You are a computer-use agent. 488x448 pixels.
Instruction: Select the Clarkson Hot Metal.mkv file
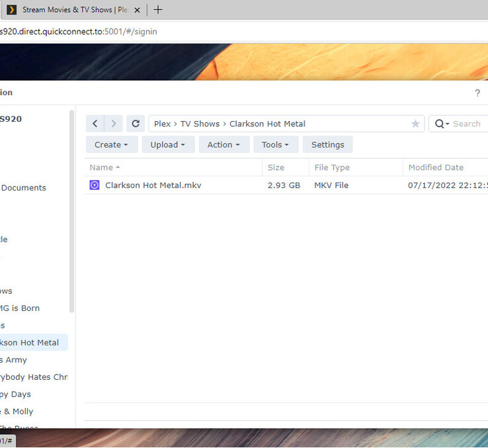point(153,185)
